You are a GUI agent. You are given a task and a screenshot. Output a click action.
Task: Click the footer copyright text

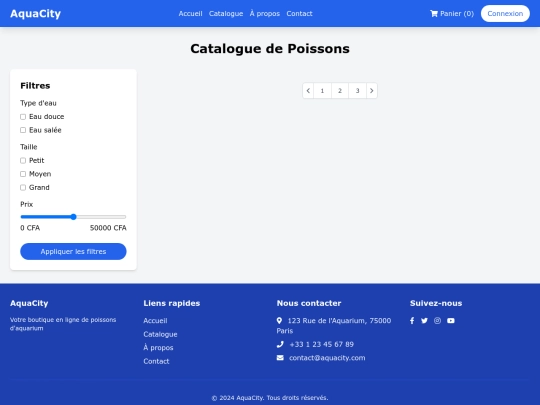pyautogui.click(x=270, y=398)
